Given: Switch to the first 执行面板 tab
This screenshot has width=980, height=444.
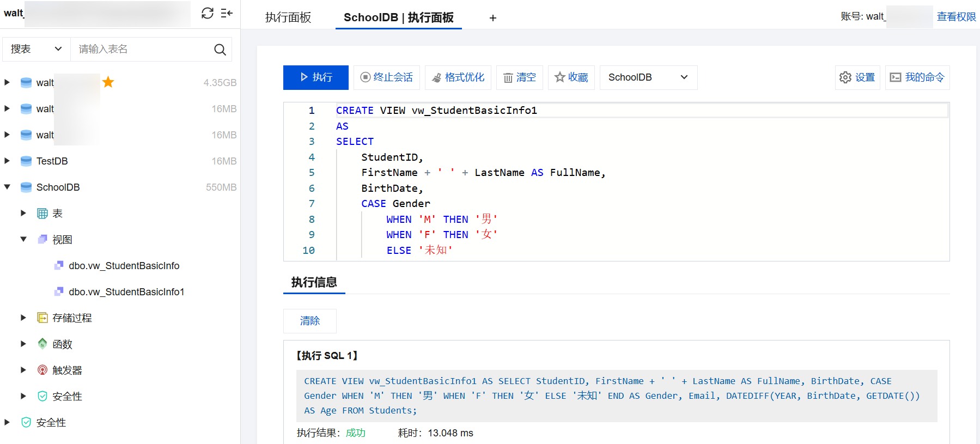Looking at the screenshot, I should 288,17.
